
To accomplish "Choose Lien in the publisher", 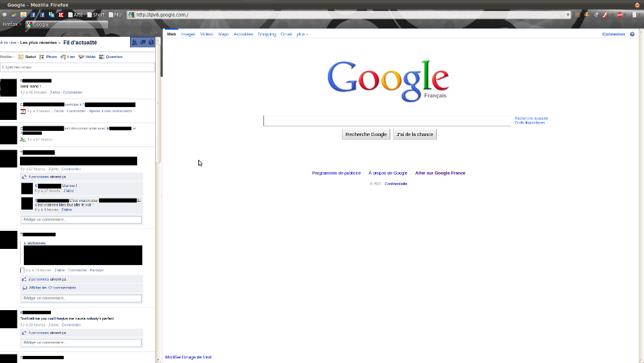I will [68, 57].
